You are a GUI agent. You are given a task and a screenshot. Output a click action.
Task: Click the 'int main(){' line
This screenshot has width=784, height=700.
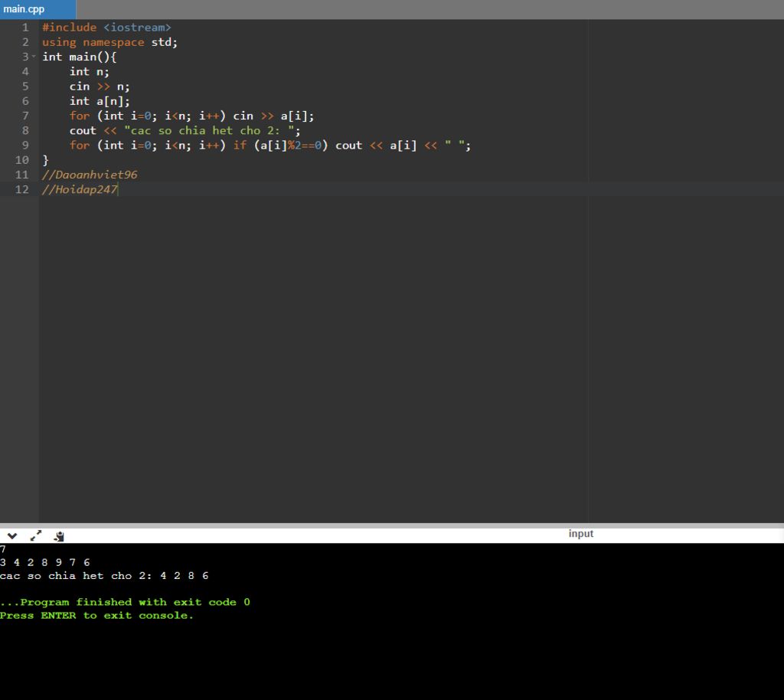tap(80, 57)
